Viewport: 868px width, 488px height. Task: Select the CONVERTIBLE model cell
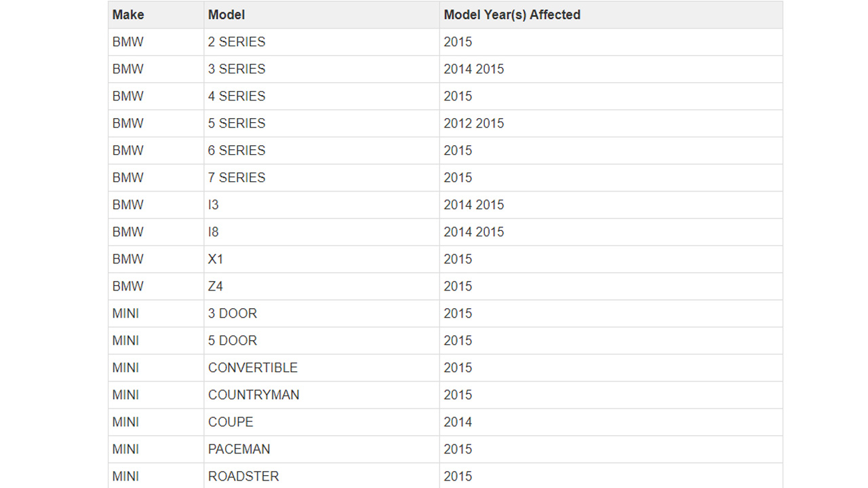pos(253,368)
